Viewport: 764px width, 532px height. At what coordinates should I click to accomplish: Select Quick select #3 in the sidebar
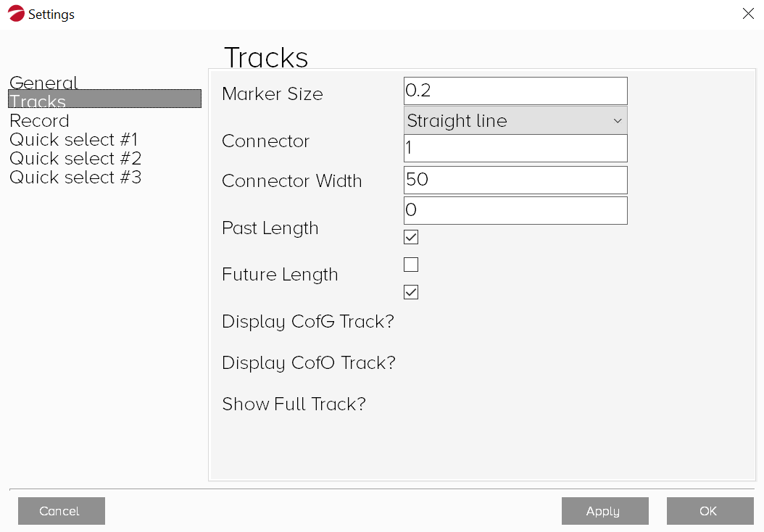(75, 177)
